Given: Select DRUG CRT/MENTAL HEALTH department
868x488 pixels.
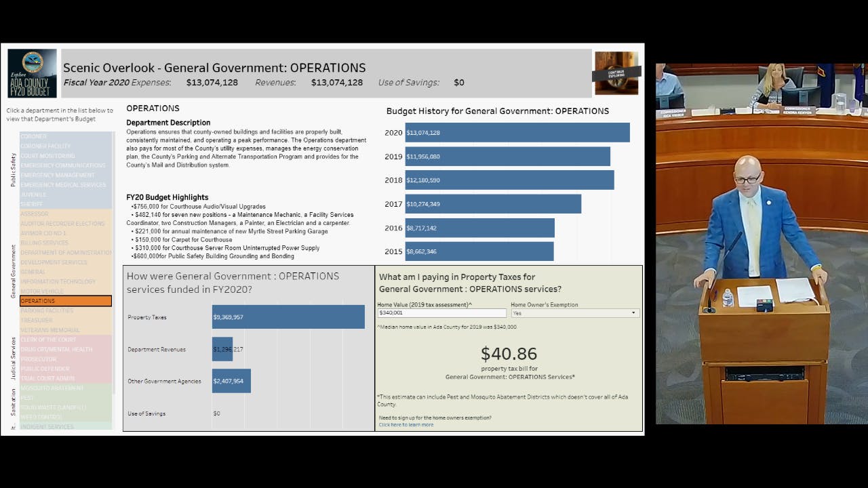Looking at the screenshot, I should coord(66,349).
